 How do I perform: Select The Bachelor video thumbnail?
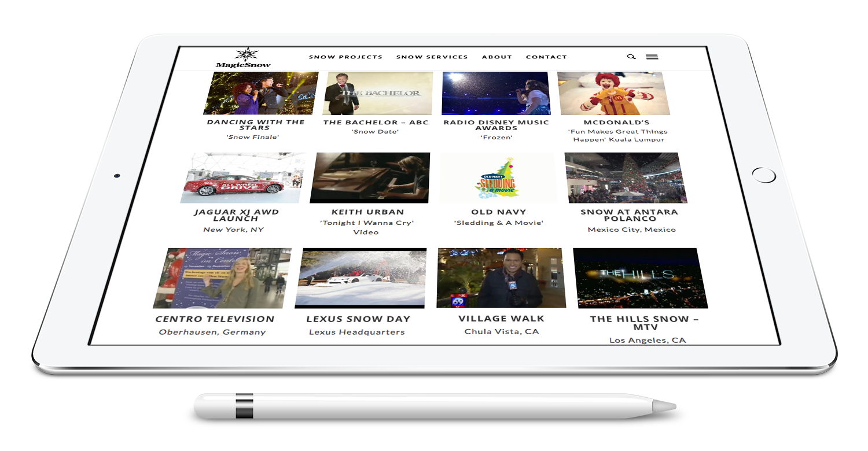click(x=377, y=93)
